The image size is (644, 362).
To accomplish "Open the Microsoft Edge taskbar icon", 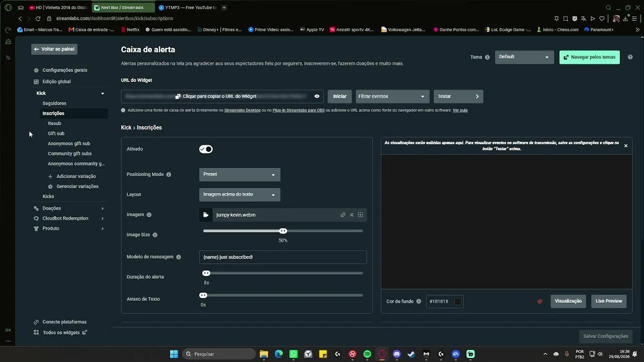I will coord(279,354).
